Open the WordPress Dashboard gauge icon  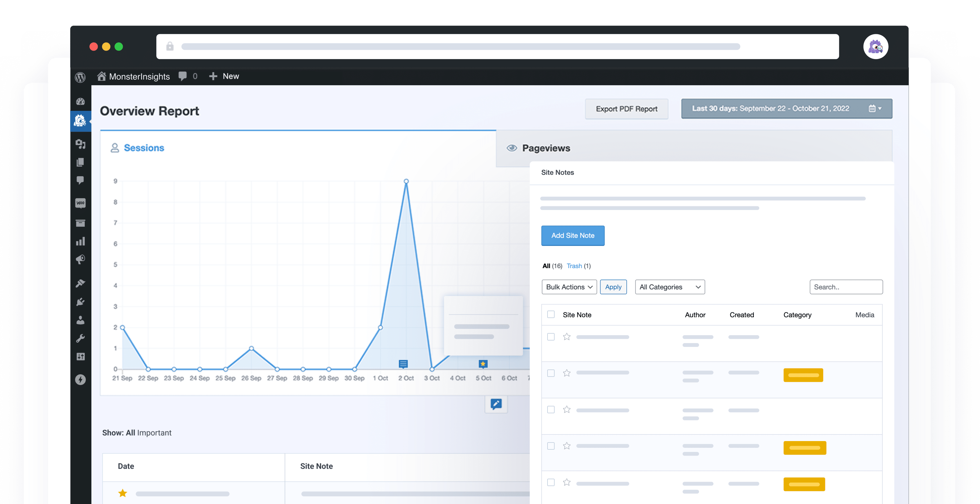(80, 101)
